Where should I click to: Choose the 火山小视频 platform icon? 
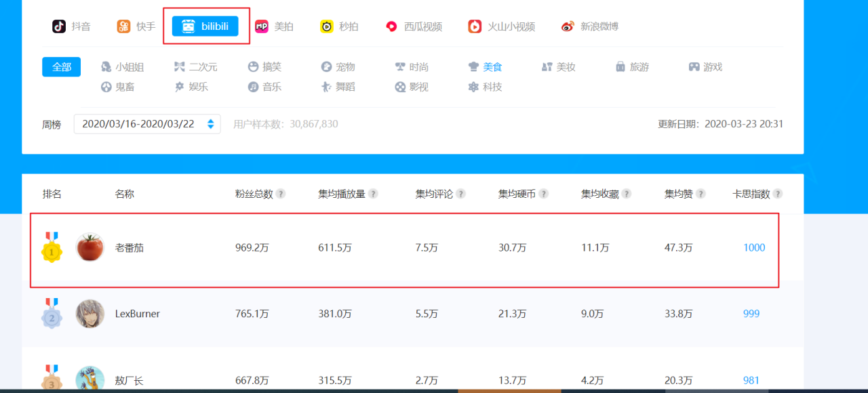coord(475,26)
